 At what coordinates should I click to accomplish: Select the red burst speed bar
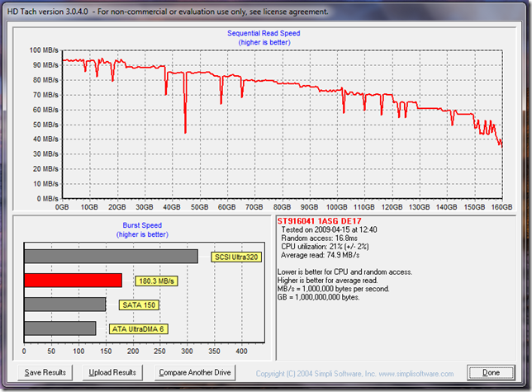point(74,281)
